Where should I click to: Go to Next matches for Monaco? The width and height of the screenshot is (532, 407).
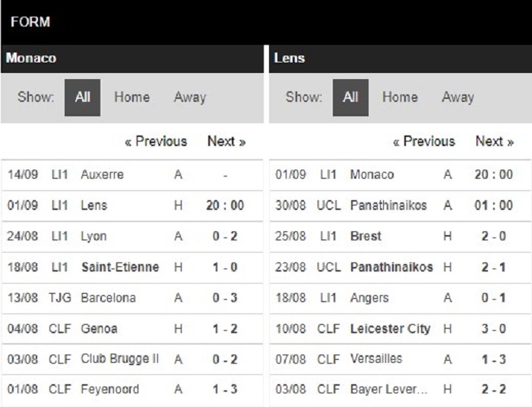[x=226, y=141]
